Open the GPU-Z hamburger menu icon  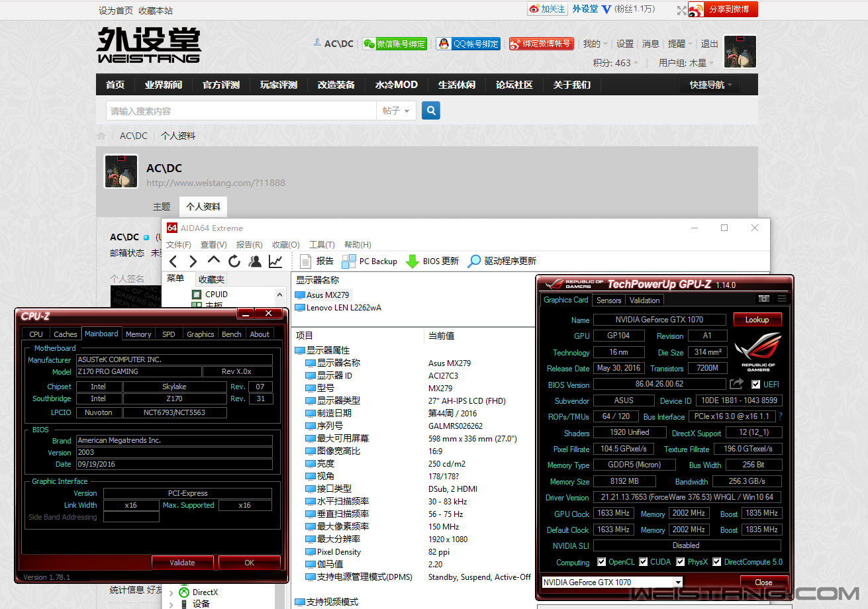pyautogui.click(x=782, y=299)
